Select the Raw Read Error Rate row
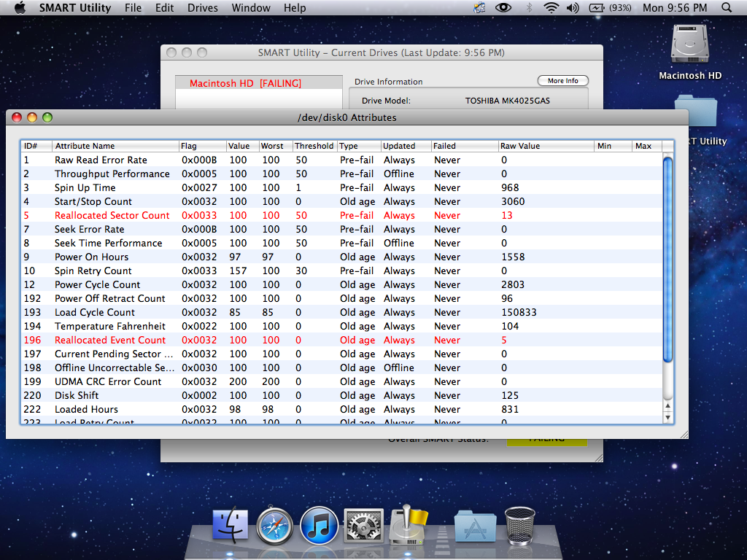The height and width of the screenshot is (560, 747). 341,160
